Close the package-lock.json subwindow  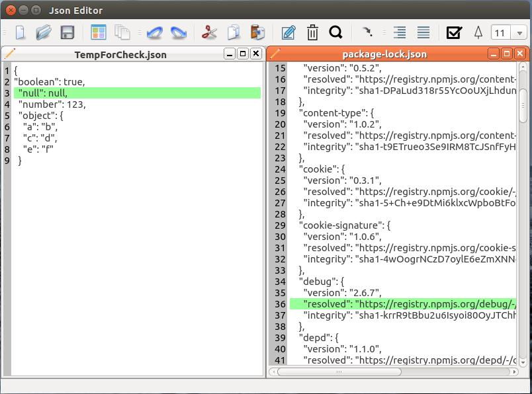(x=520, y=54)
